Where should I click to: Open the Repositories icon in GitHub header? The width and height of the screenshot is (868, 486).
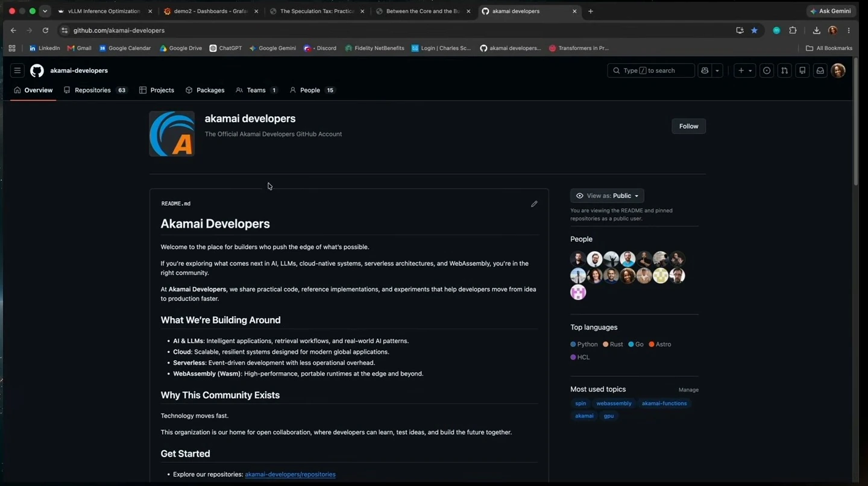click(802, 70)
